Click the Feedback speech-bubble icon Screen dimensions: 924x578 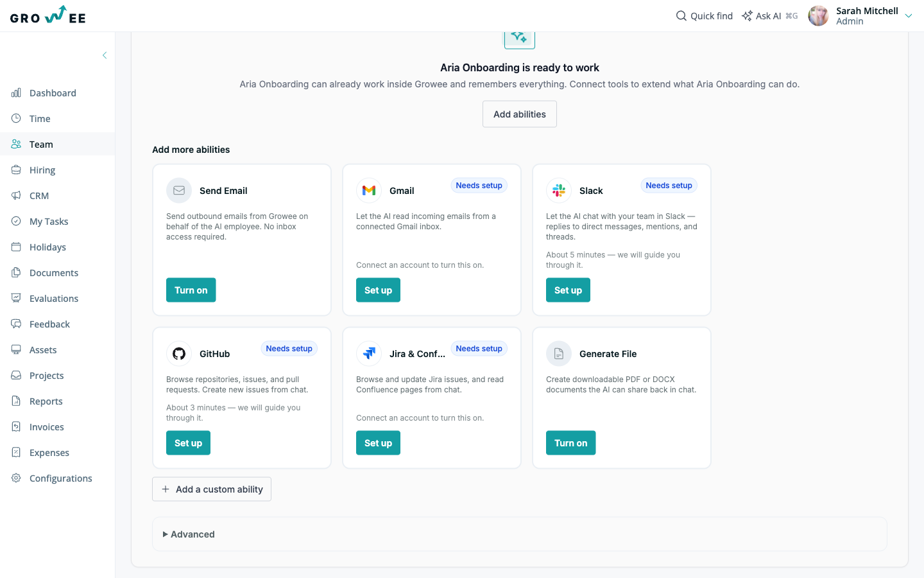coord(16,324)
